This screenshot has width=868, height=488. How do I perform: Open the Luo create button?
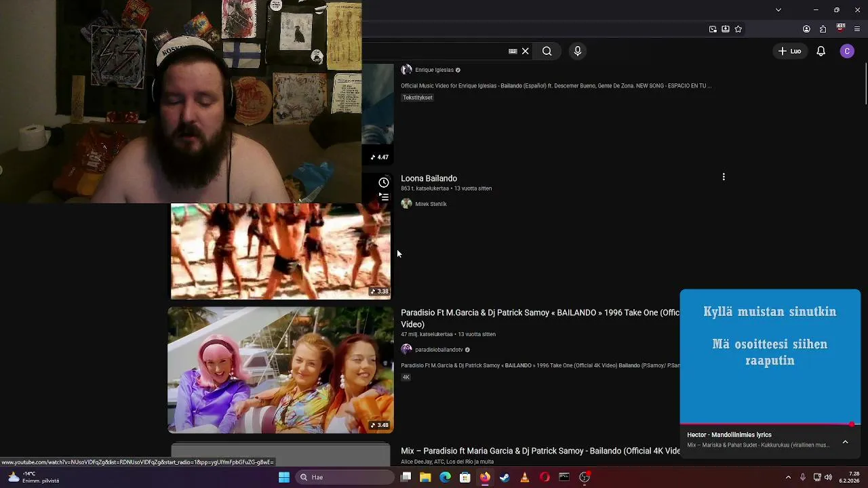point(790,51)
